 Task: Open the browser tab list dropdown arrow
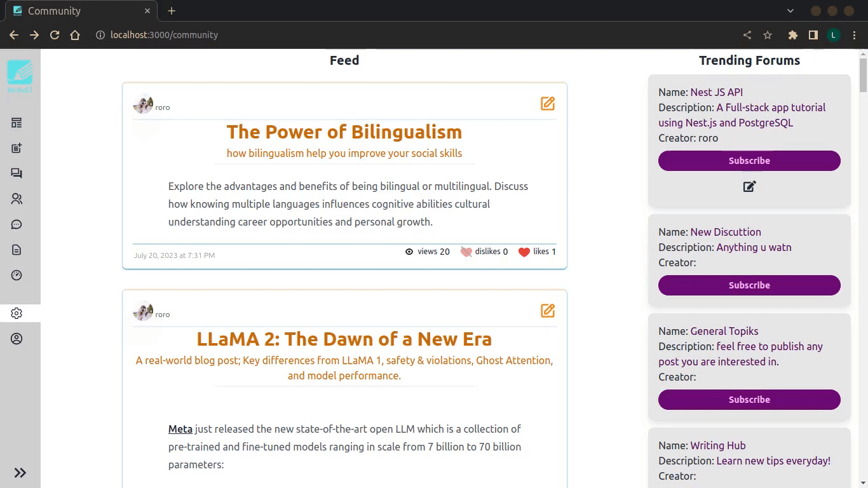pyautogui.click(x=790, y=11)
